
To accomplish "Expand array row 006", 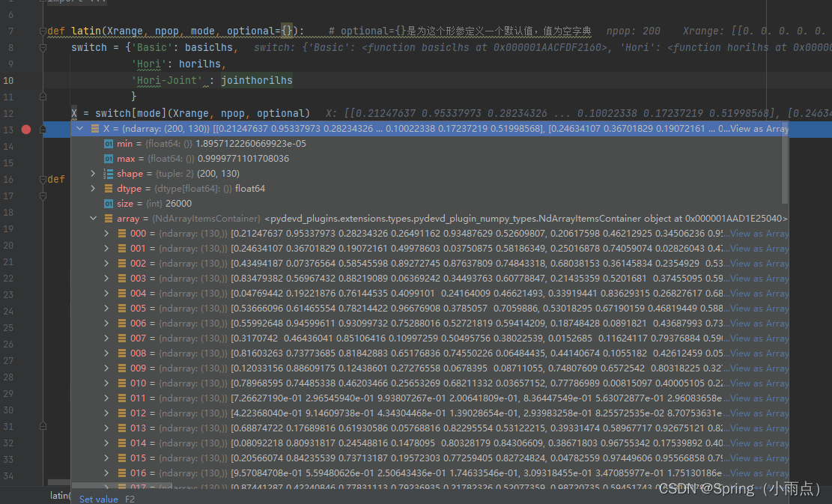I will tap(106, 323).
